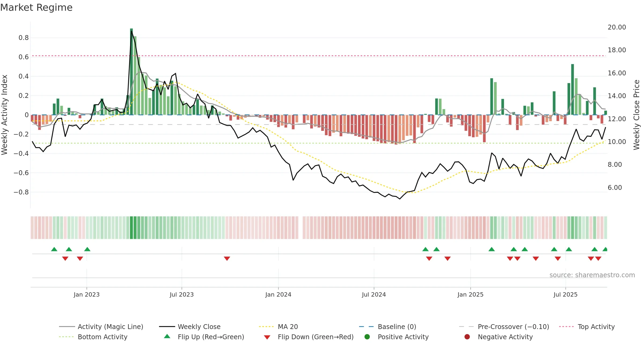Click the 16.00 price axis label

617,73
